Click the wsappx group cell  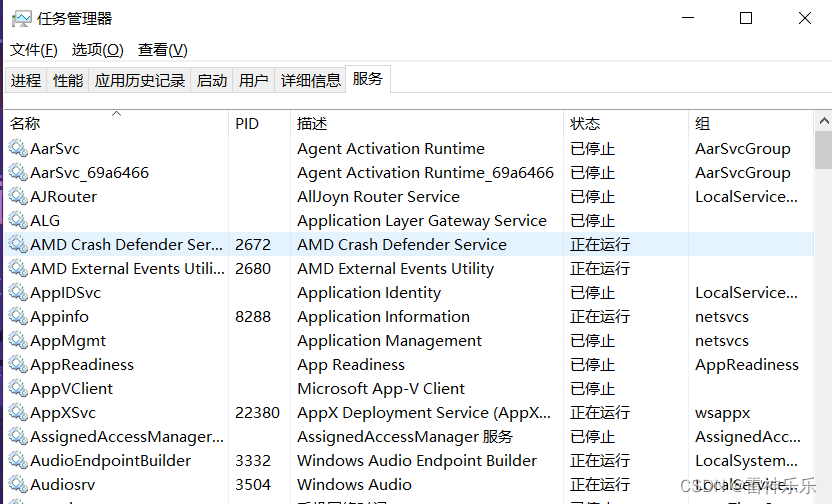coord(723,413)
